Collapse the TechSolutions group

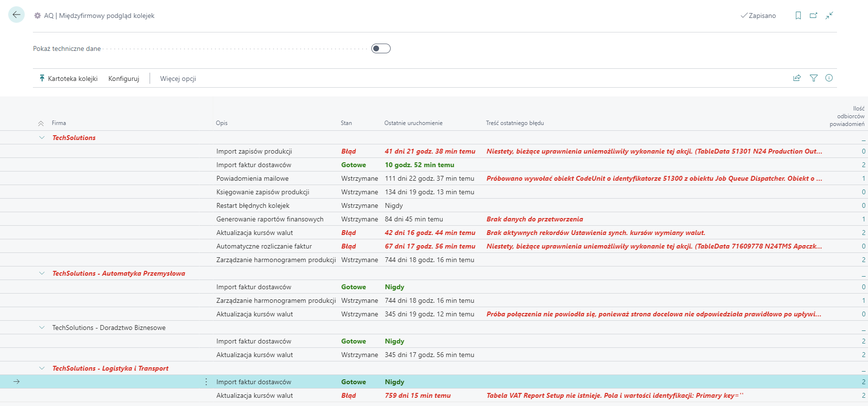point(42,138)
